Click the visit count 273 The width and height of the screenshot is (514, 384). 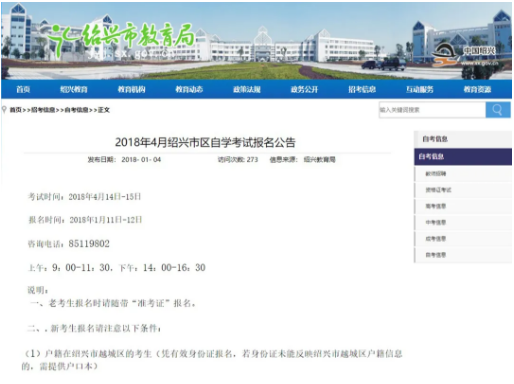coord(252,160)
